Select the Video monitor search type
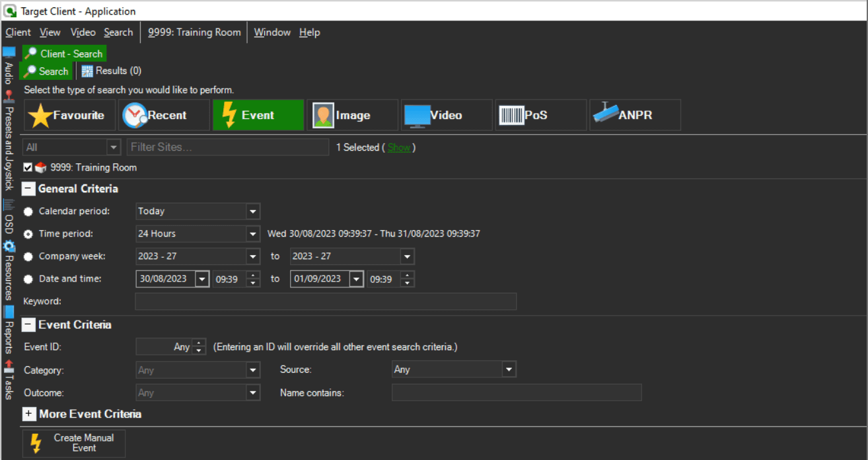 (x=446, y=115)
